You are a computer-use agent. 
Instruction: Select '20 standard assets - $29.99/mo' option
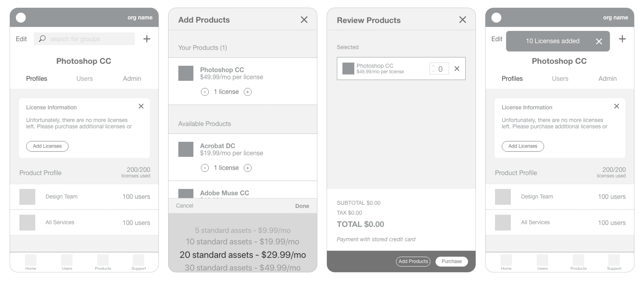pos(243,255)
